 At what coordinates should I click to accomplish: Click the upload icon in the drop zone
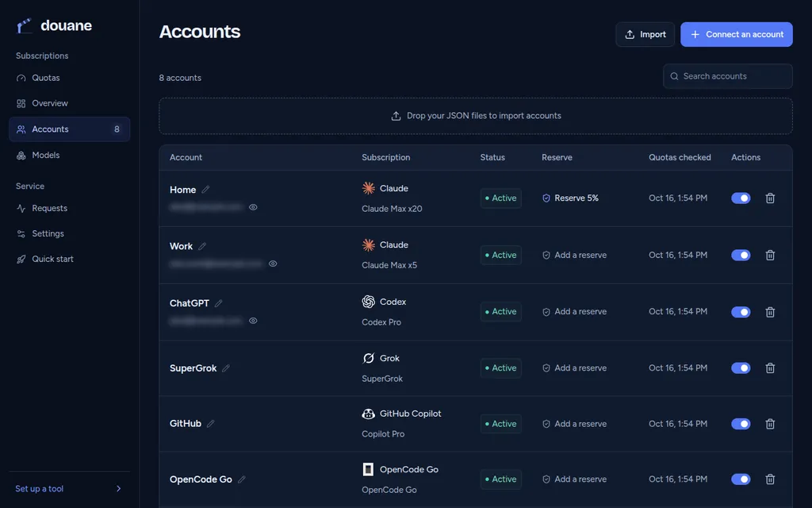coord(396,116)
